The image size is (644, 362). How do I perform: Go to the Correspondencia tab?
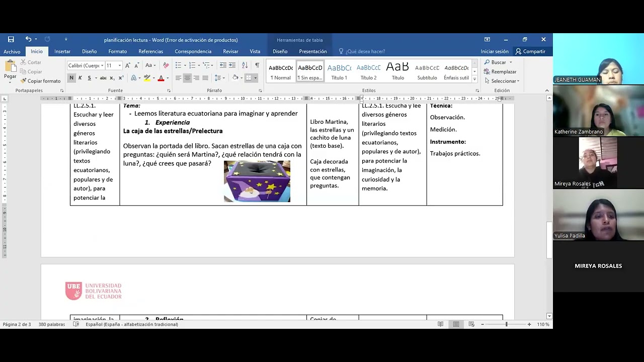pyautogui.click(x=193, y=51)
